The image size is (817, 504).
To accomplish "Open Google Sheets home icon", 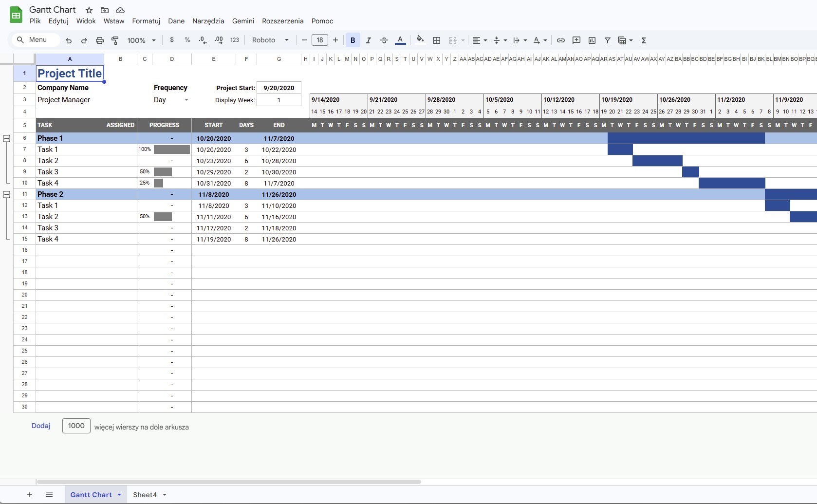I will pos(16,15).
